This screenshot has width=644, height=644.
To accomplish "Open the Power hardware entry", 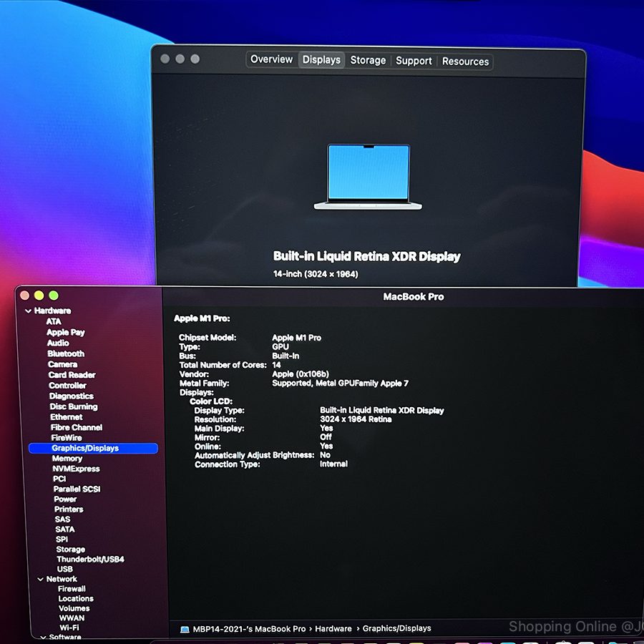I will pyautogui.click(x=65, y=499).
